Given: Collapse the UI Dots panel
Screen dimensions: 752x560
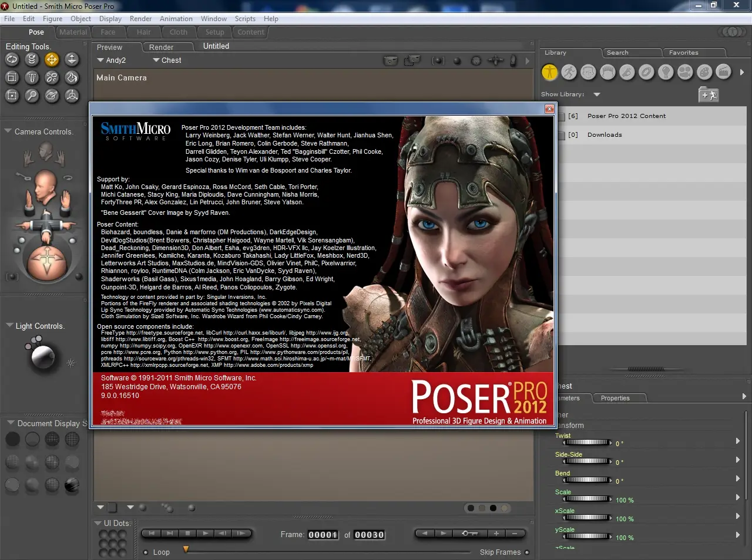Looking at the screenshot, I should [x=98, y=523].
